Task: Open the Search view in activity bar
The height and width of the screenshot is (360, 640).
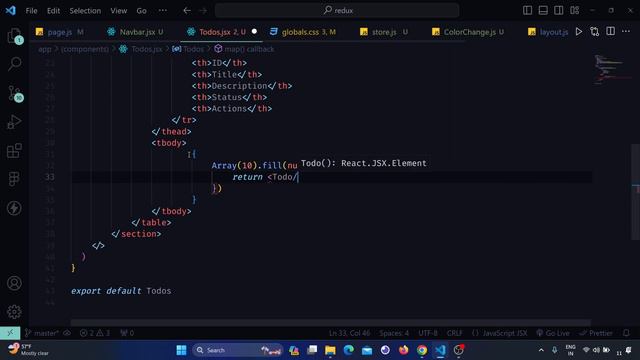Action: 14,64
